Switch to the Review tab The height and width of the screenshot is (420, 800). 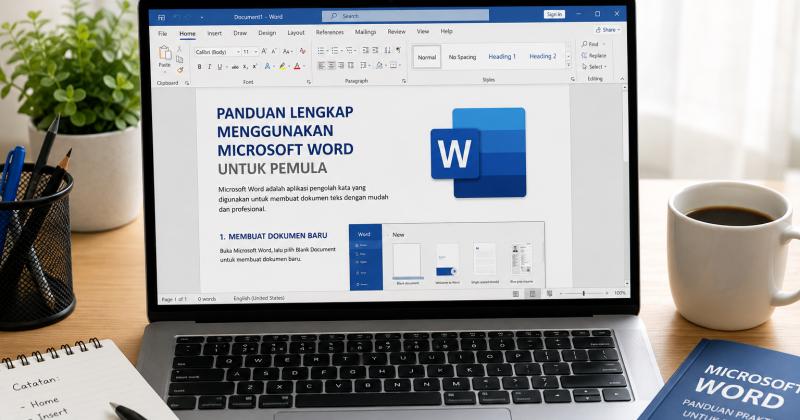coord(396,32)
